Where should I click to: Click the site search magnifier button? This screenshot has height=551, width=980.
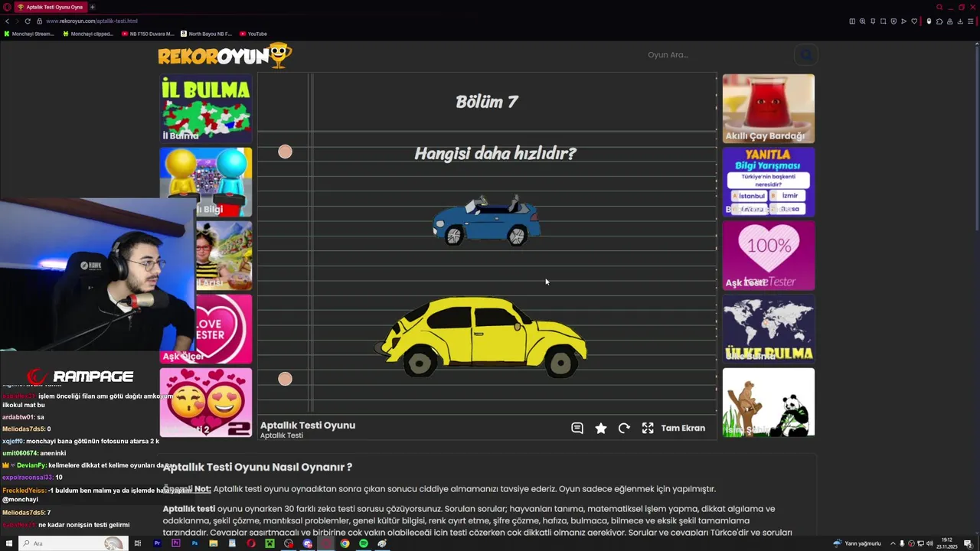pos(806,54)
